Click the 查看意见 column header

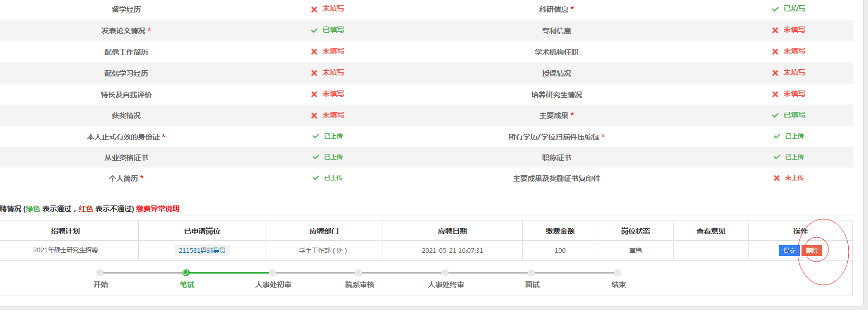tap(711, 231)
